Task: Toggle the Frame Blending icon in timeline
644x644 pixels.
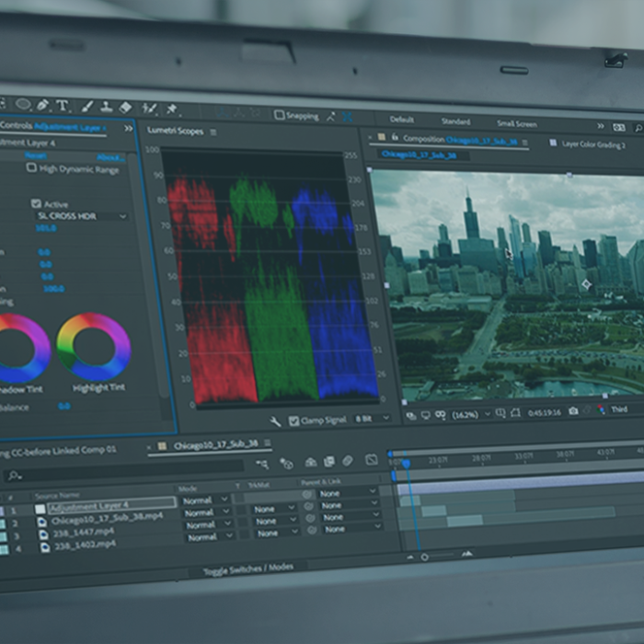Action: point(329,462)
